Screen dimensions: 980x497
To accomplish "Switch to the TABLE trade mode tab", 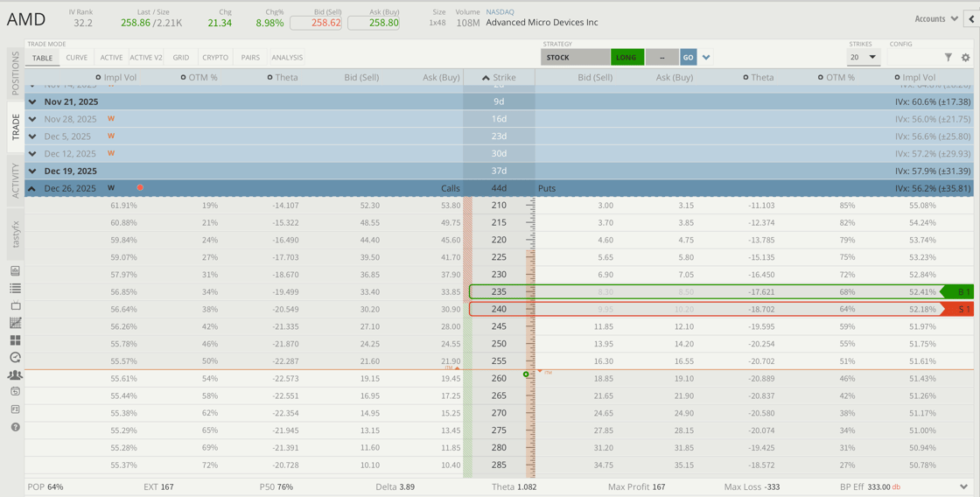I will (x=43, y=58).
